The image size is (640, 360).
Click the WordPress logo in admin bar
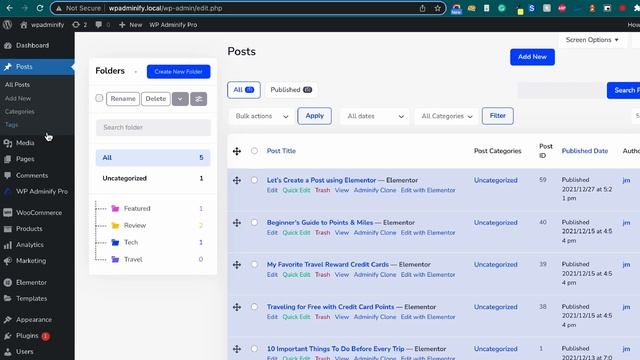pyautogui.click(x=7, y=24)
